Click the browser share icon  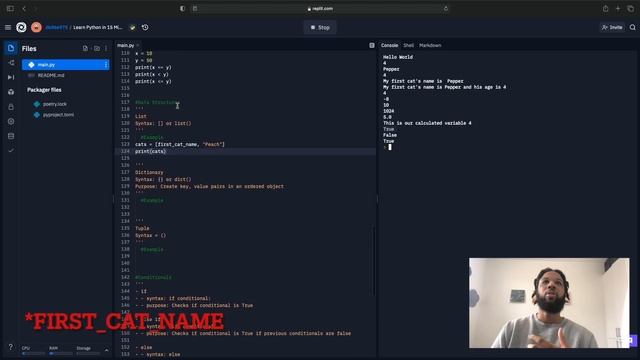coord(605,9)
